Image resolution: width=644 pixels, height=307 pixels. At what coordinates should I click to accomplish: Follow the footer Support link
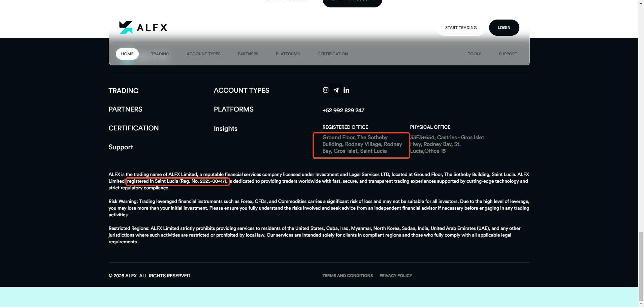[x=121, y=147]
